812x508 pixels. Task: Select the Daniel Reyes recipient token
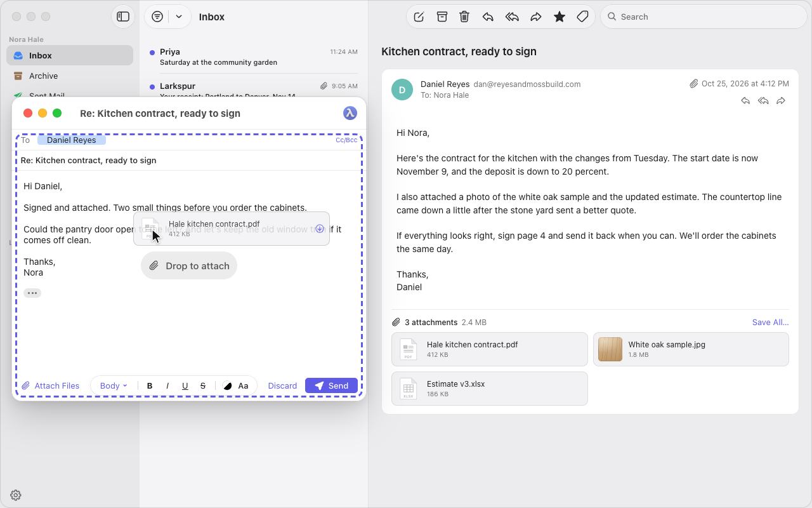(71, 140)
